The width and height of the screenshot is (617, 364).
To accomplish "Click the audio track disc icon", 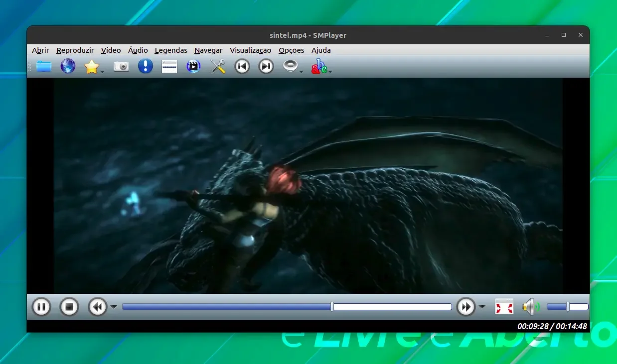I will tap(290, 66).
